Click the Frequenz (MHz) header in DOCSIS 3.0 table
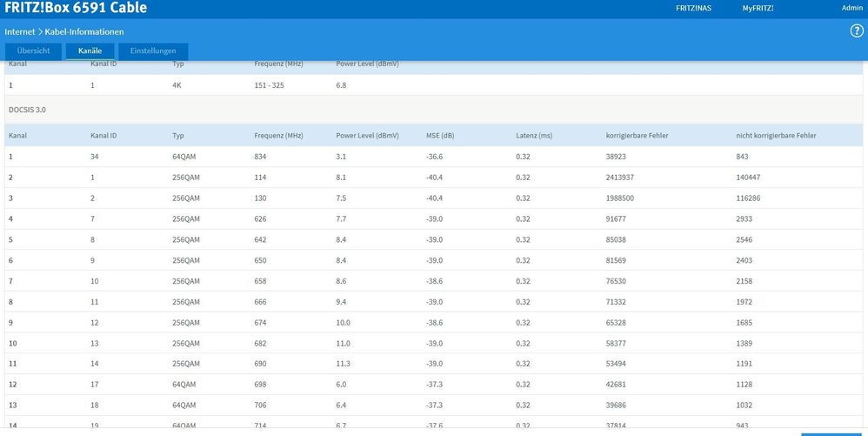 point(278,135)
